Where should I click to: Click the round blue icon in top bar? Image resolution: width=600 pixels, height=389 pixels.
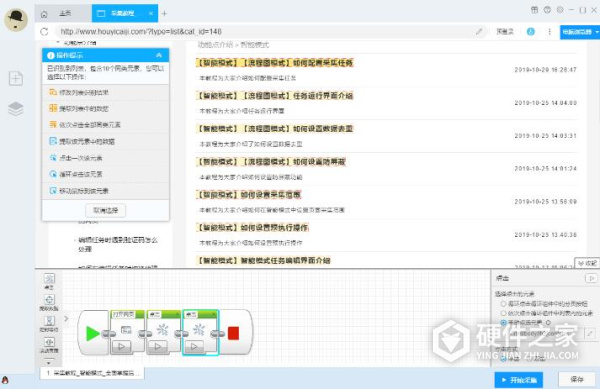(531, 32)
